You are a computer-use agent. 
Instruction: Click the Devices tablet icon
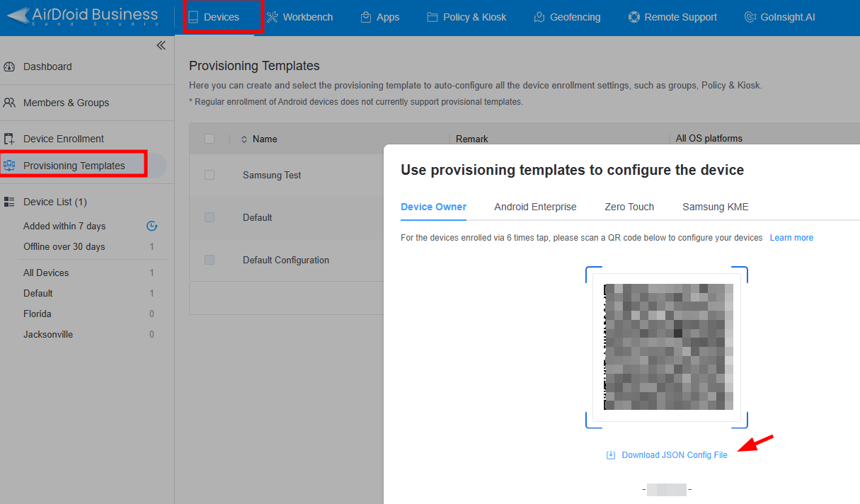pos(193,17)
